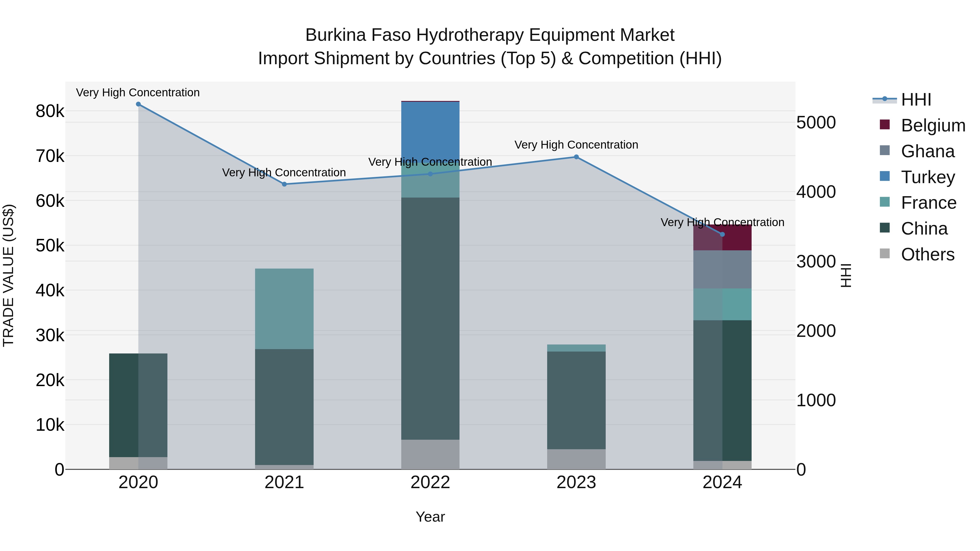
Task: Click the France segment of 2024 bar
Action: 722,304
